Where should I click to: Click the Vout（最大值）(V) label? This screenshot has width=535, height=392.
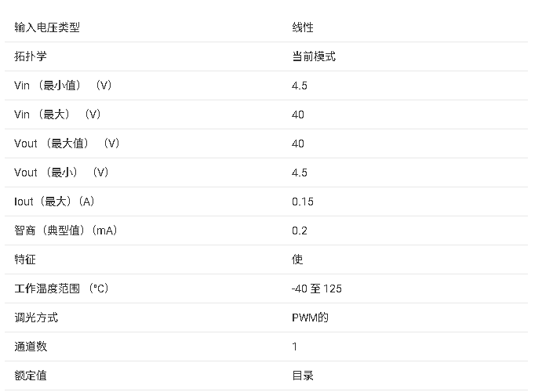click(x=67, y=143)
